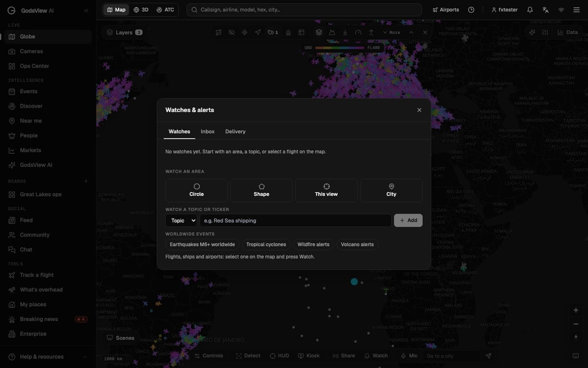Expand Help & resources
588x368 pixels.
48,357
